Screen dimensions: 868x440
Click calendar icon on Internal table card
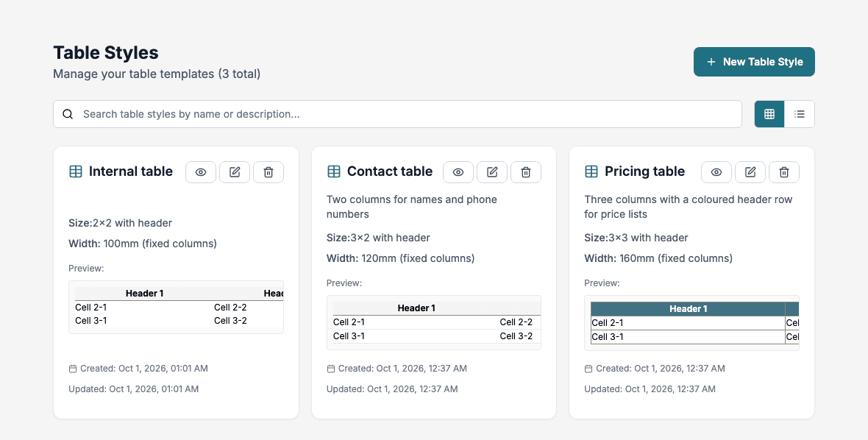click(x=73, y=369)
